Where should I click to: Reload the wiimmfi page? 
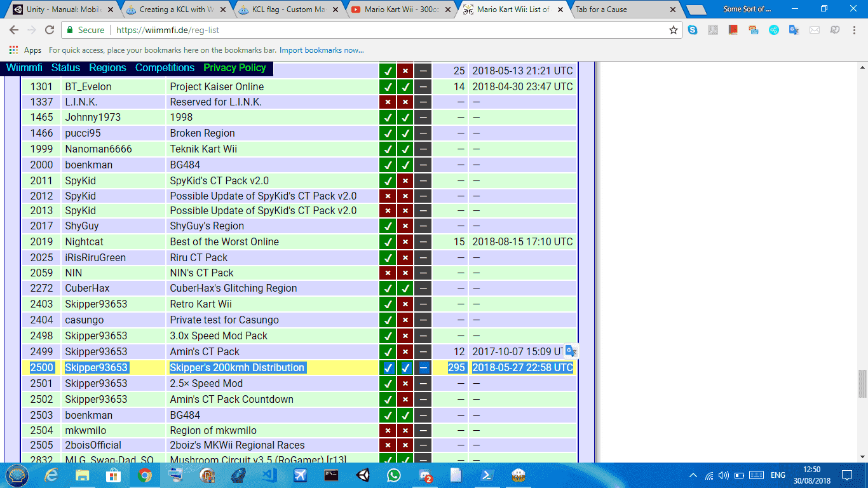point(50,30)
